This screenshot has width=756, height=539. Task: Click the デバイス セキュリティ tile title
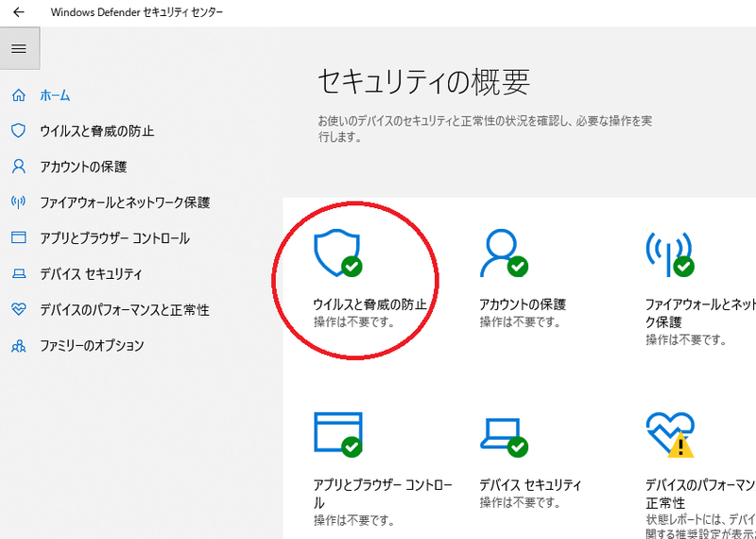pyautogui.click(x=530, y=484)
